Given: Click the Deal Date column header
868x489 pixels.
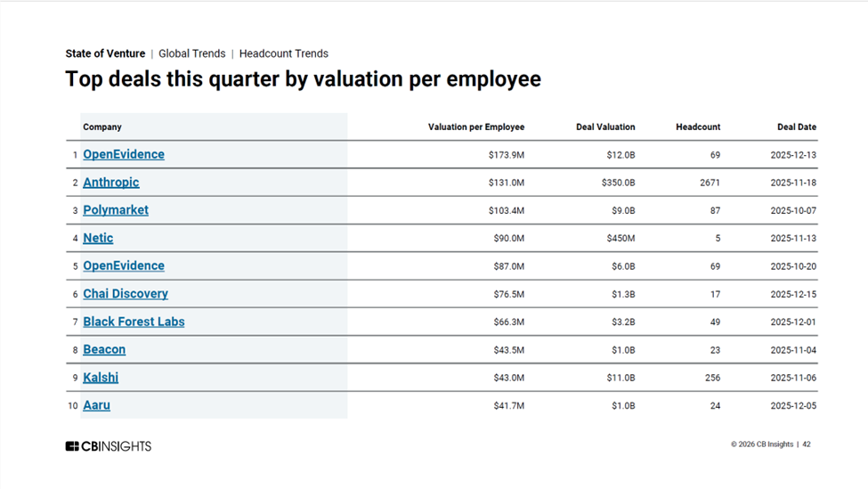Looking at the screenshot, I should coord(796,127).
